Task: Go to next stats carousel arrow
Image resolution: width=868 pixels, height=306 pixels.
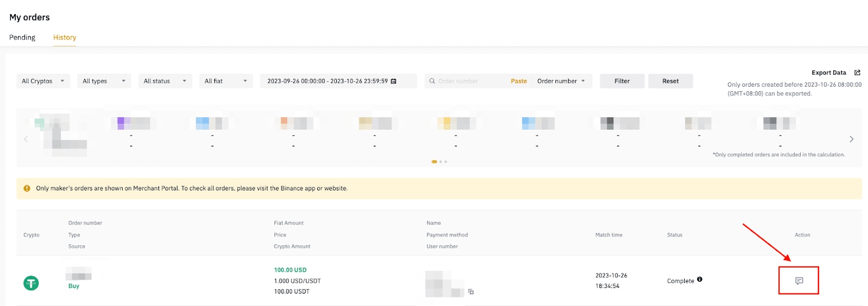Action: click(x=852, y=139)
